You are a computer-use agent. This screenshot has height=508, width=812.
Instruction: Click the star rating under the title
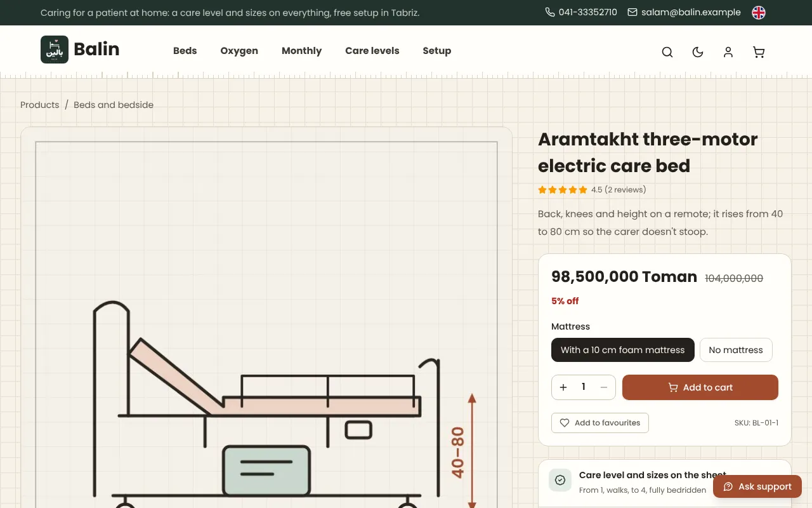(x=563, y=190)
